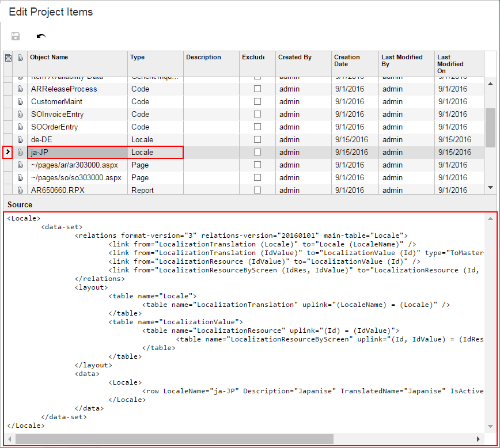Click the grid's scroll down arrow
Viewport: 500px width, 448px height.
pyautogui.click(x=490, y=188)
